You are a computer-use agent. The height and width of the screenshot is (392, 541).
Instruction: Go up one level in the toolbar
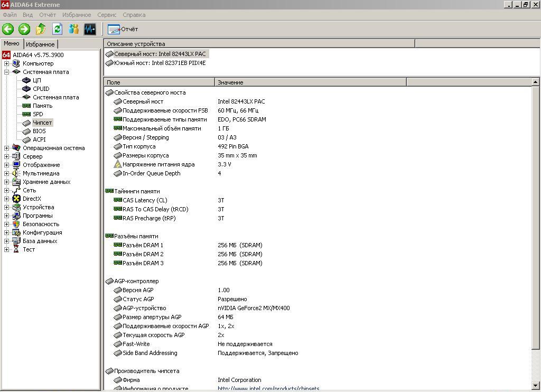(41, 29)
